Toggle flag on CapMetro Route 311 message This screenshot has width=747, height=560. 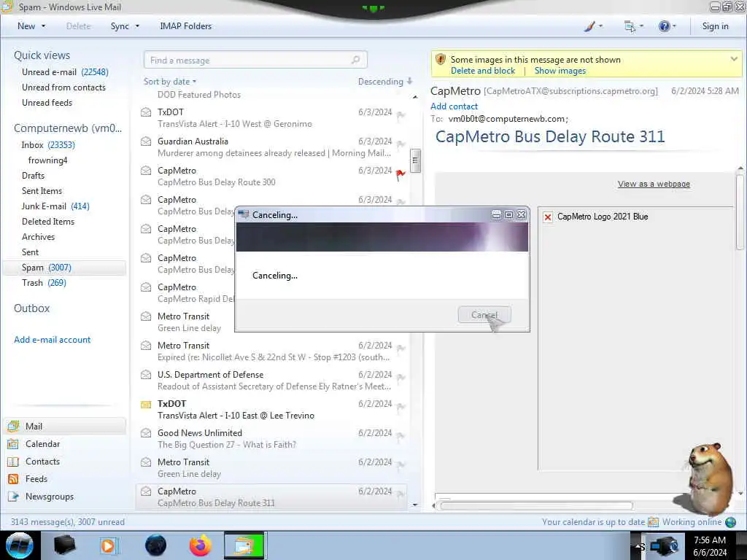400,495
